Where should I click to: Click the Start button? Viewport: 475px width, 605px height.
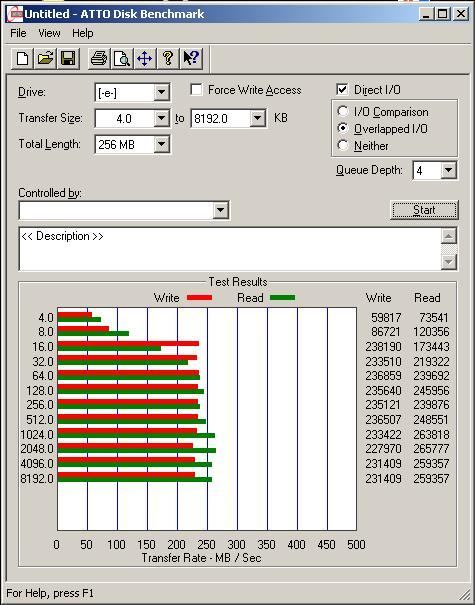coord(424,210)
